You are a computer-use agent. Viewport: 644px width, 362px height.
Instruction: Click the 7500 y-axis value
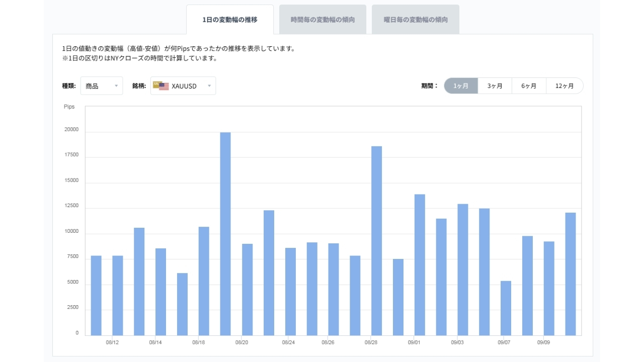(73, 257)
